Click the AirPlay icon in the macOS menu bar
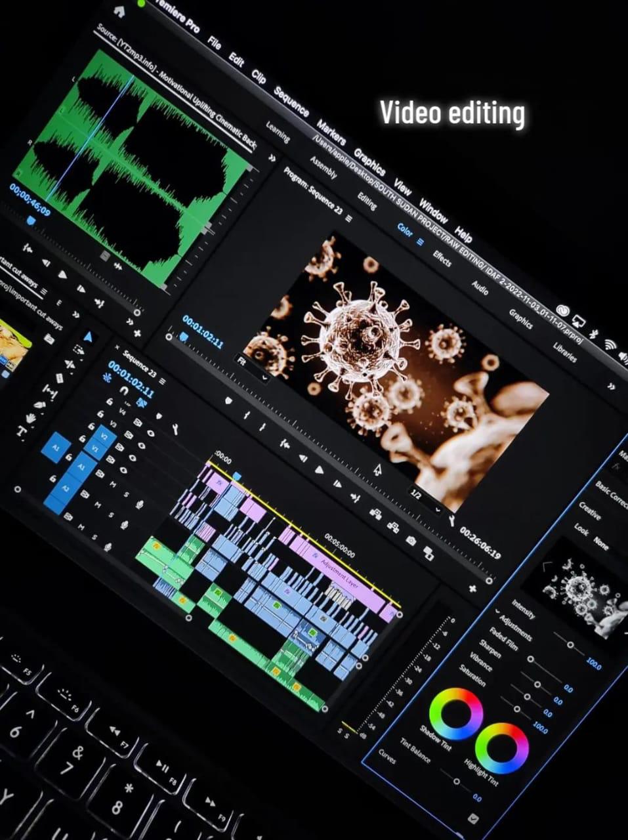628x840 pixels. click(x=578, y=321)
